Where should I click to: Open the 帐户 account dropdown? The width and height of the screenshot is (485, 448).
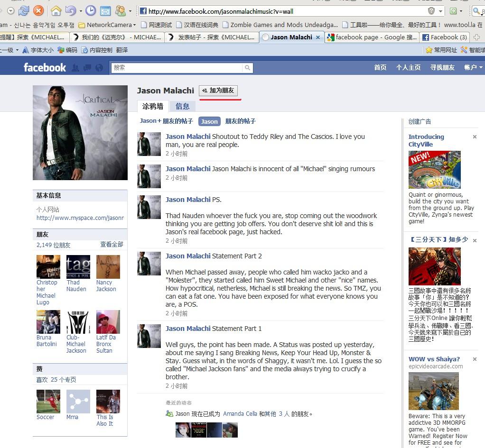[473, 67]
